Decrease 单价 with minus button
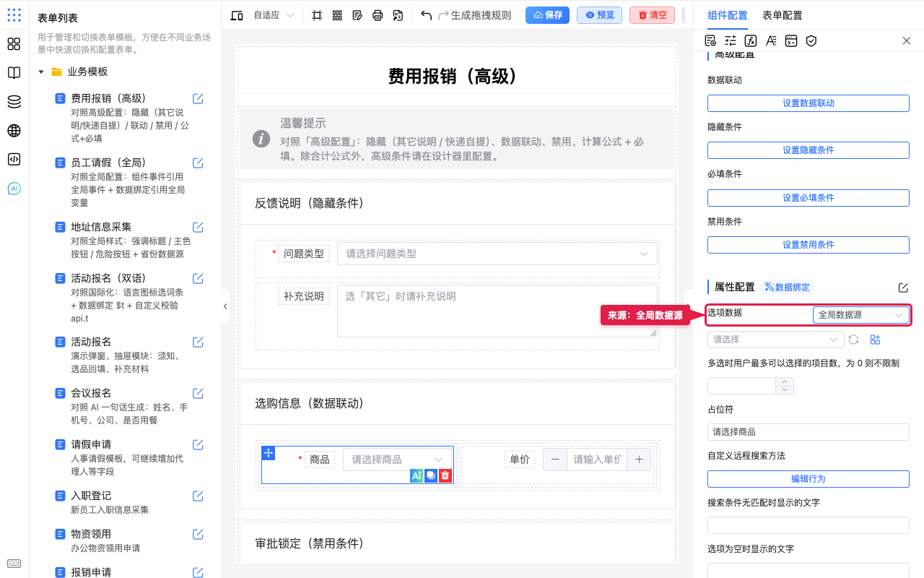 [555, 460]
